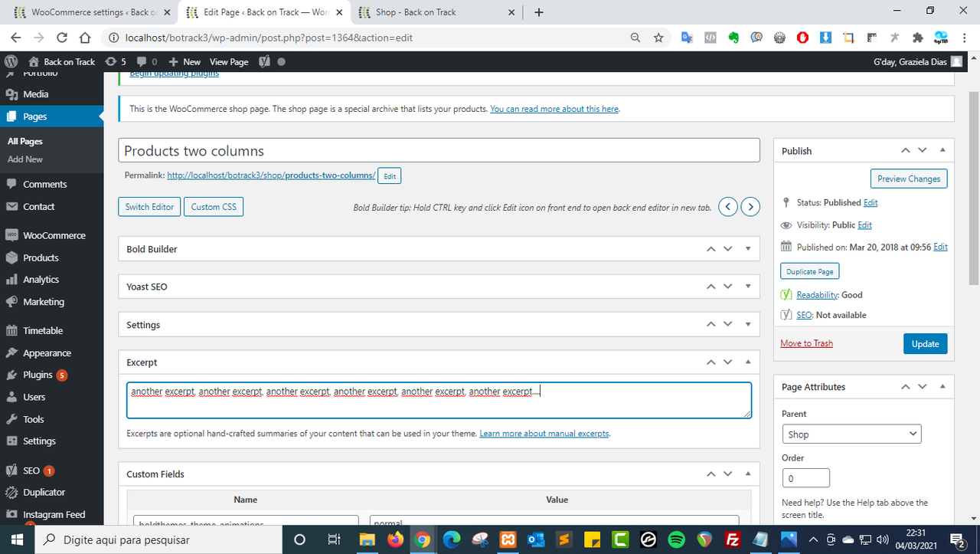Click the Update button
The height and width of the screenshot is (554, 980).
click(x=925, y=343)
